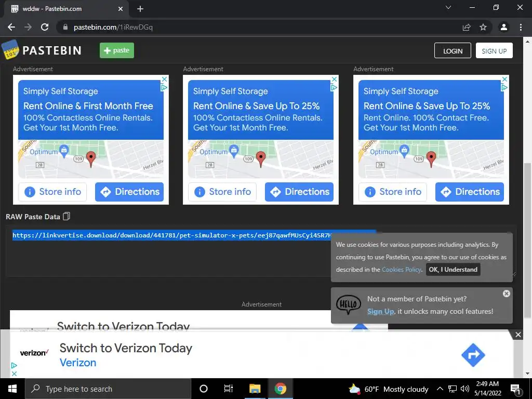The width and height of the screenshot is (532, 399).
Task: Open the Chrome profile icon
Action: point(504,27)
